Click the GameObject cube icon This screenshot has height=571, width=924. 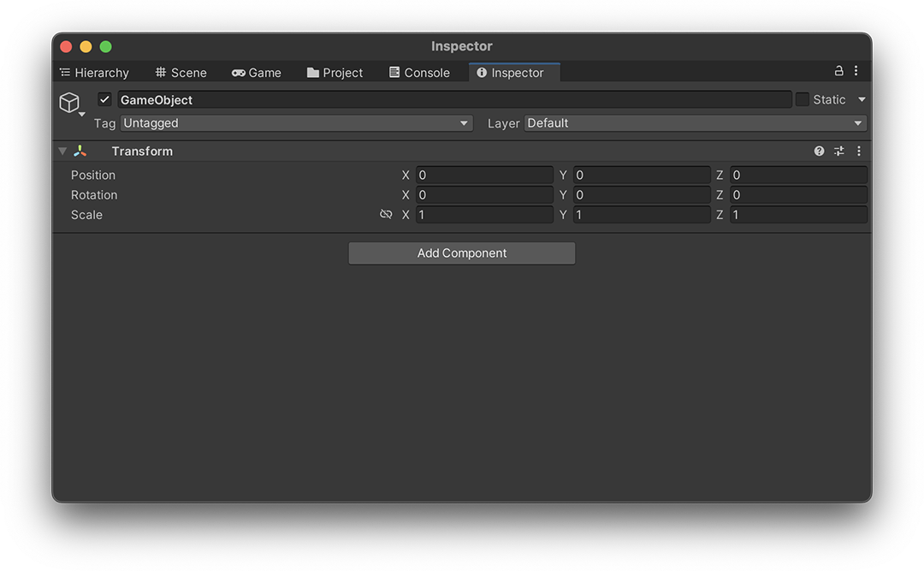[69, 103]
